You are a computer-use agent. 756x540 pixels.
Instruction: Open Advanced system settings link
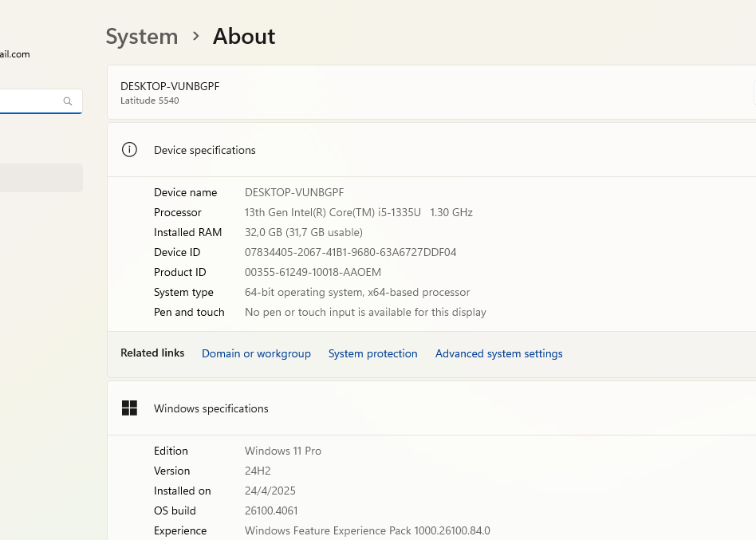click(x=498, y=353)
